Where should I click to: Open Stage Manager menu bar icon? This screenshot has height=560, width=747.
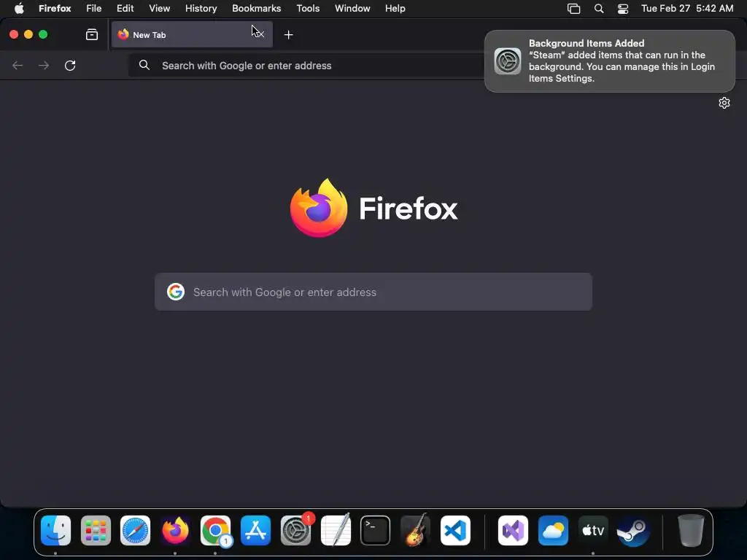pyautogui.click(x=573, y=9)
